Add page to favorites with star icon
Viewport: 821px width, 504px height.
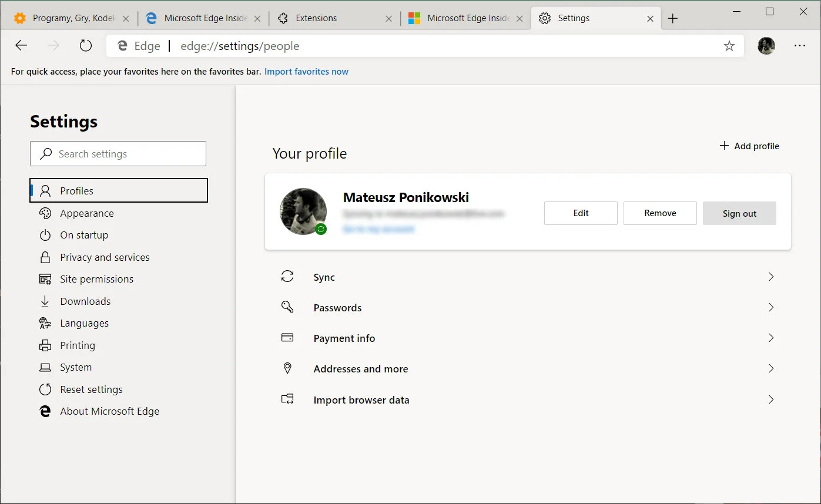click(729, 46)
